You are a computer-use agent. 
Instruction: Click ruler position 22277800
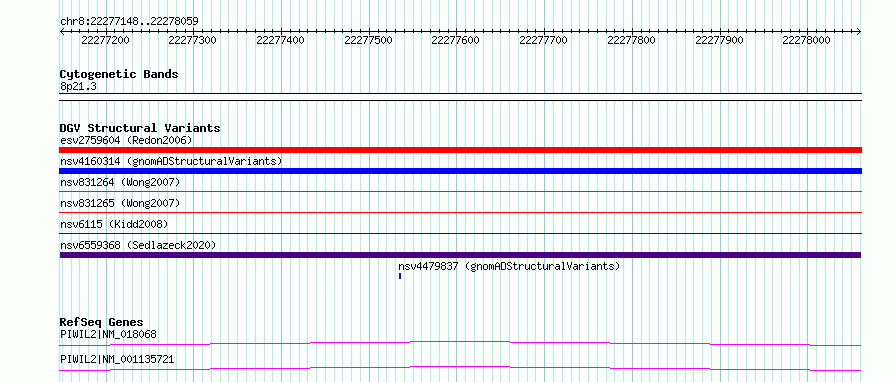click(x=631, y=40)
